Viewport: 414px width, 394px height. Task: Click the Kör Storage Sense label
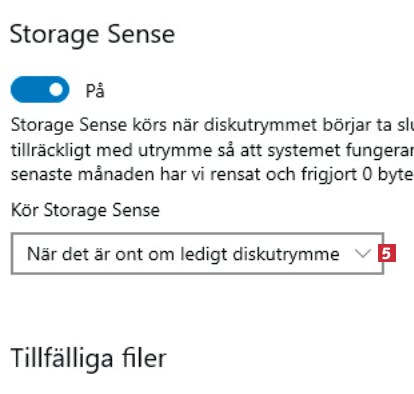(85, 210)
